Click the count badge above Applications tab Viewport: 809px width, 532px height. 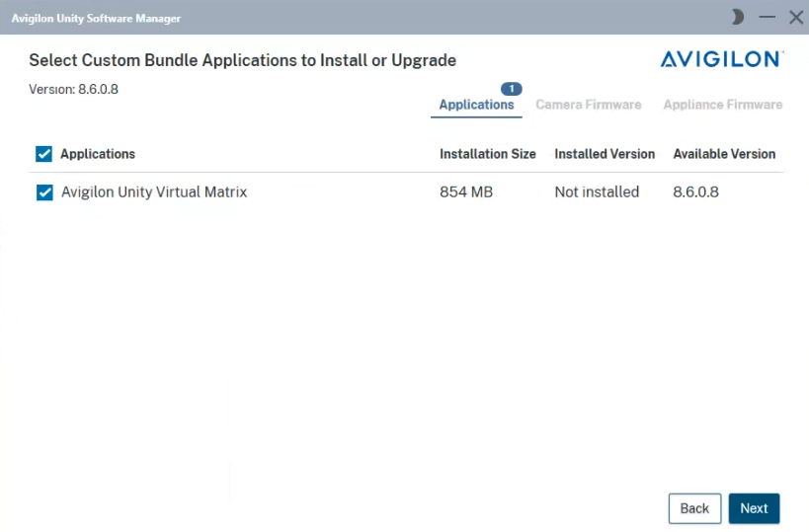[511, 89]
